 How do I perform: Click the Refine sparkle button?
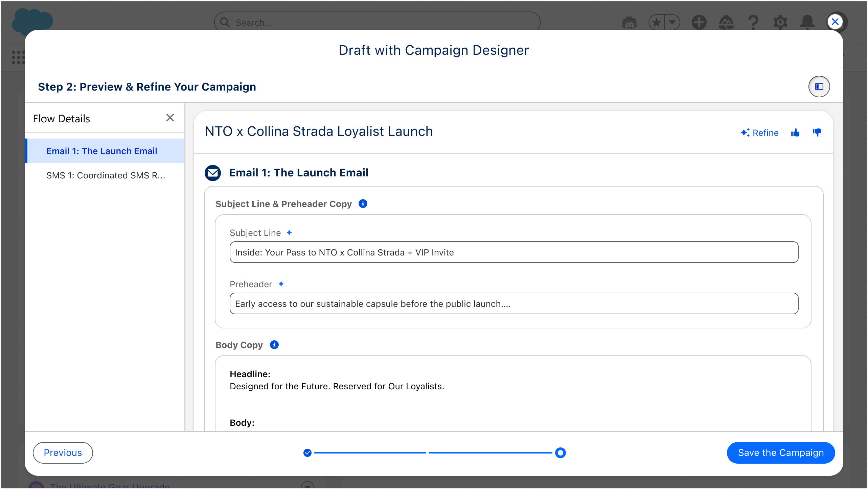tap(759, 133)
